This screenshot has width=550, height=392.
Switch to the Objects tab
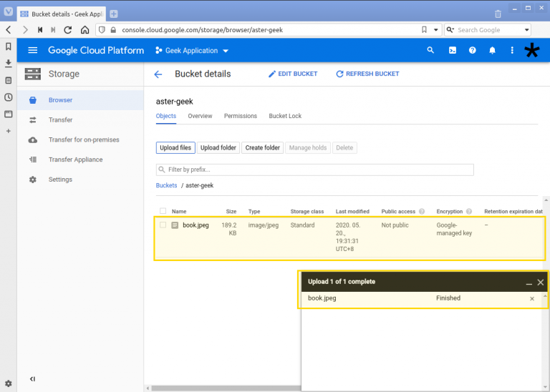pos(166,116)
